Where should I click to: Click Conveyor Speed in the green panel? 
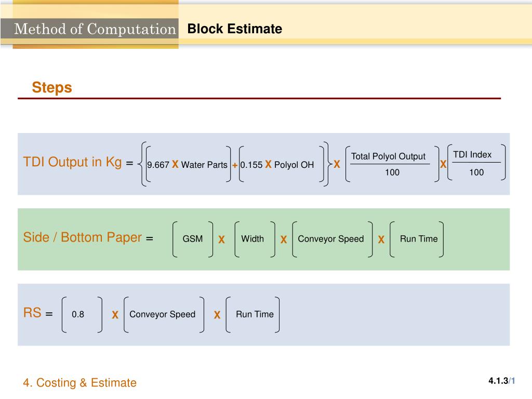331,239
